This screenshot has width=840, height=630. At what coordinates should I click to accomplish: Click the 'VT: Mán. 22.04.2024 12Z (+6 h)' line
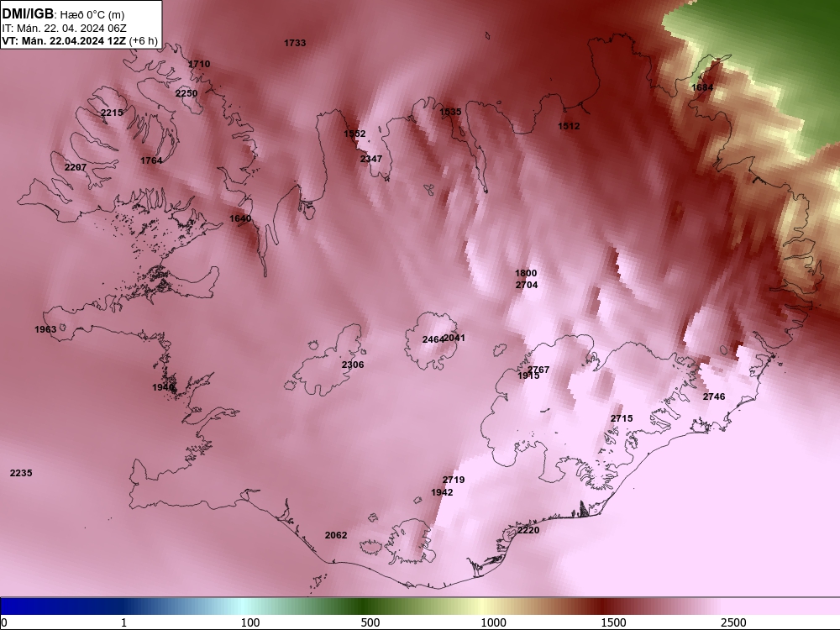click(80, 41)
